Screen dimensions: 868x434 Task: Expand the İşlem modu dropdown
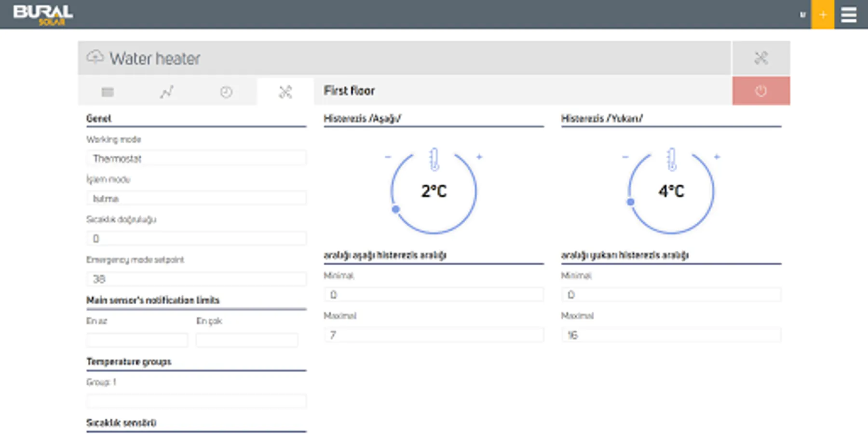pyautogui.click(x=196, y=199)
